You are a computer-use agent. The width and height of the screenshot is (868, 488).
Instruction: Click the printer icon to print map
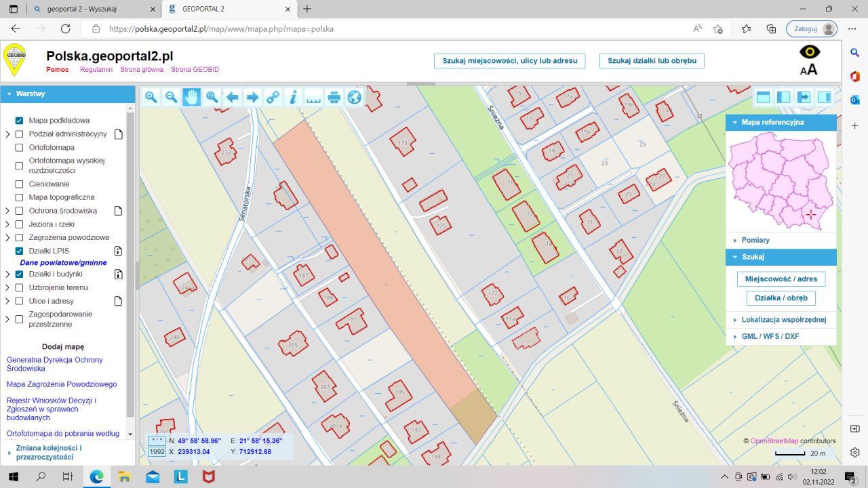[334, 98]
